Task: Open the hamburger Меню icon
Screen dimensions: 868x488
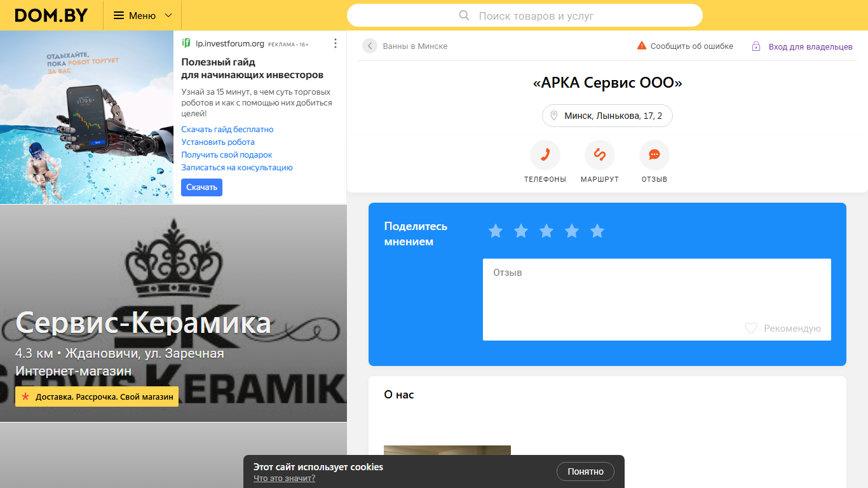Action: click(x=119, y=15)
